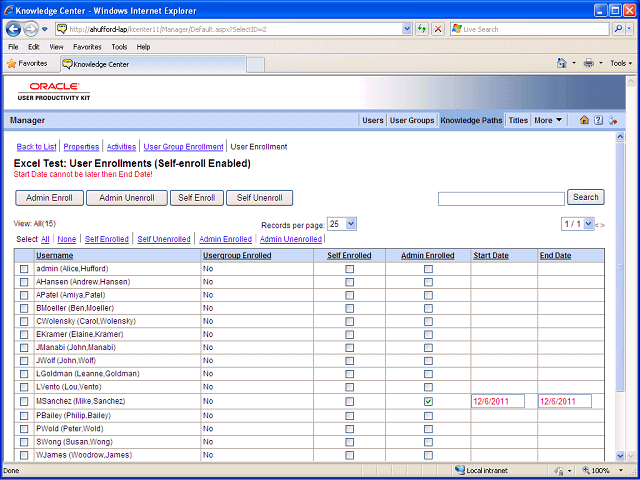The width and height of the screenshot is (640, 480).
Task: Open the page number 1 / 1 dropdown
Action: point(577,224)
